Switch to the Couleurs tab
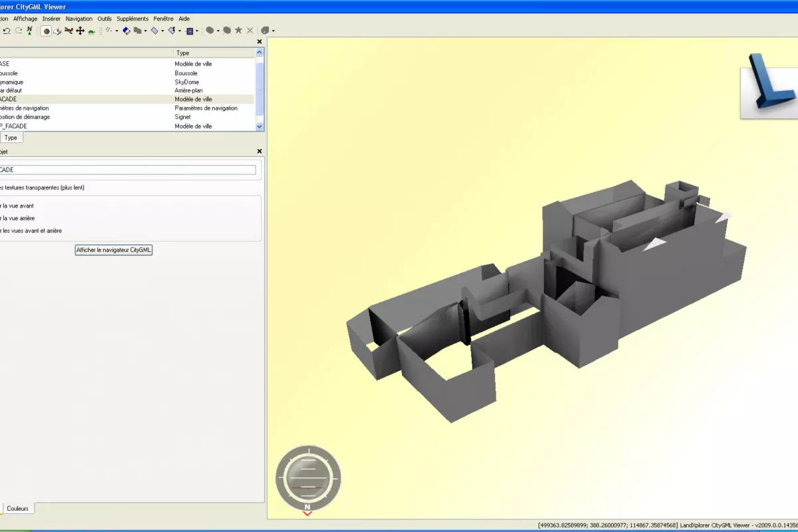This screenshot has width=798, height=532. tap(18, 508)
